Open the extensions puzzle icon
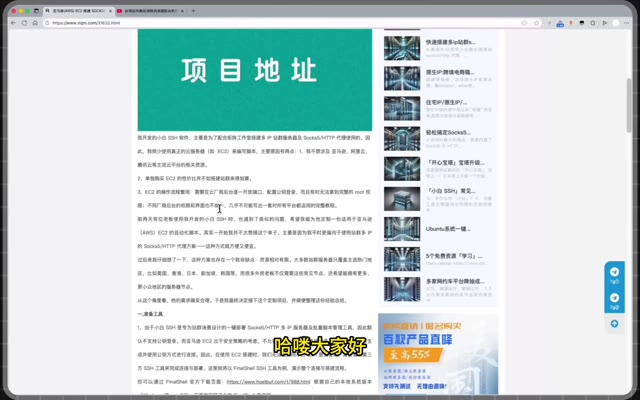Image resolution: width=640 pixels, height=400 pixels. (x=593, y=23)
